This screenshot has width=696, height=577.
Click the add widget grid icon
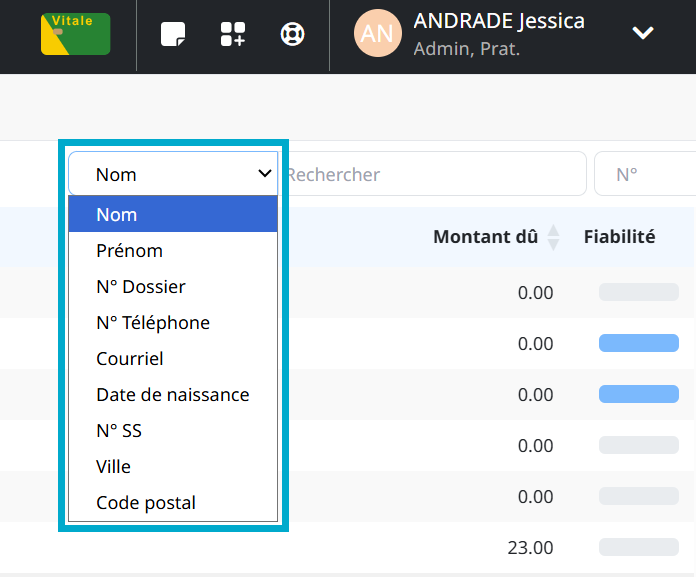click(232, 35)
